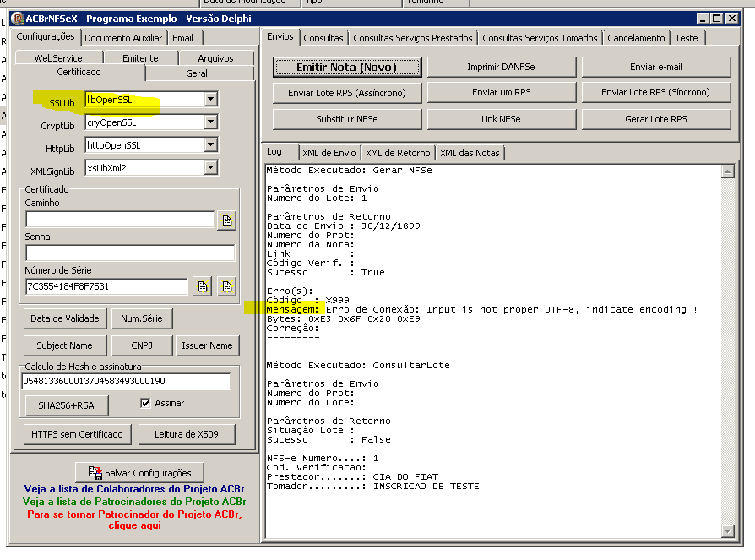Click the ACBrNFSeX title bar app icon

click(18, 19)
